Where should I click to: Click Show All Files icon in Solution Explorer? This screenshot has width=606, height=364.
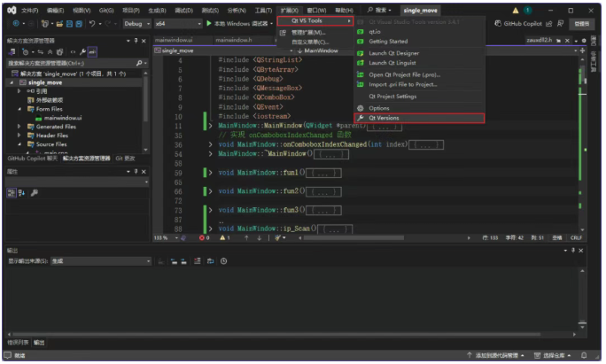coord(60,51)
